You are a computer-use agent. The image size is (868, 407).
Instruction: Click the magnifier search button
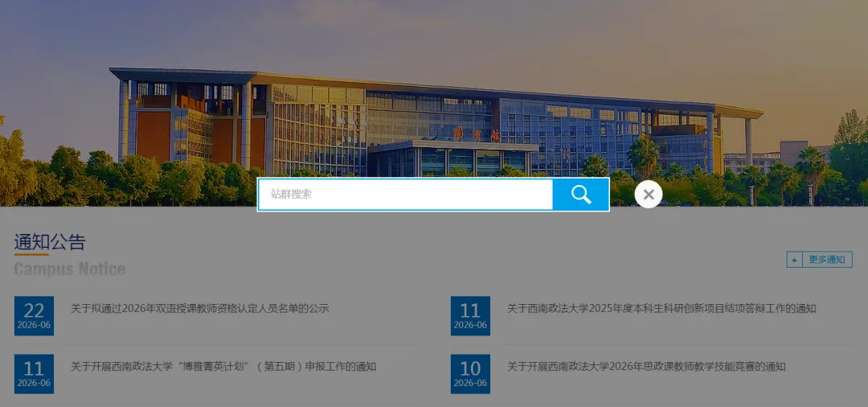point(581,195)
